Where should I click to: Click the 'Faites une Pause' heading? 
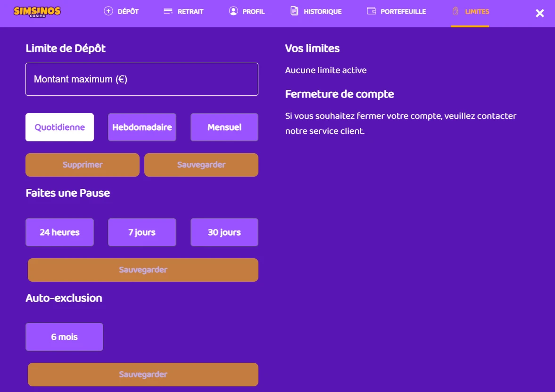coord(67,193)
